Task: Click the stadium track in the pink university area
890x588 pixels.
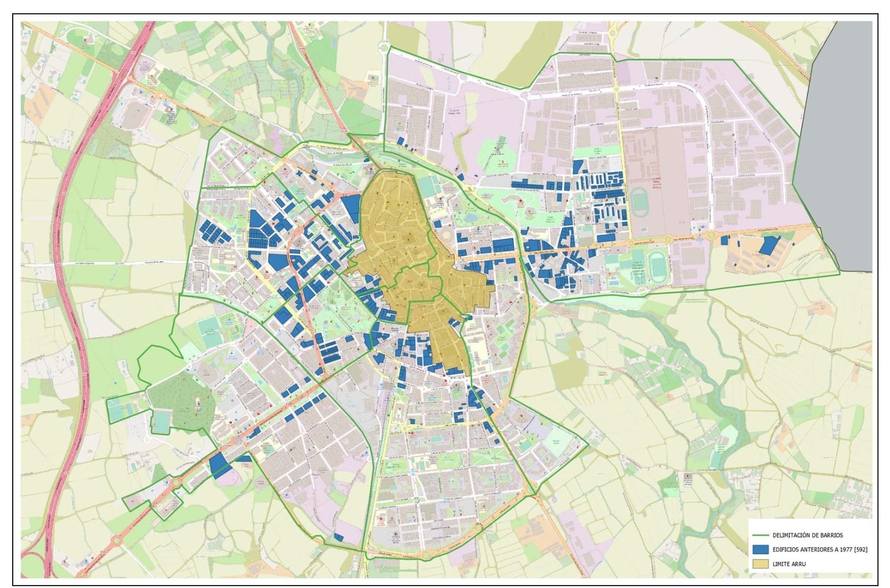Action: pos(640,202)
